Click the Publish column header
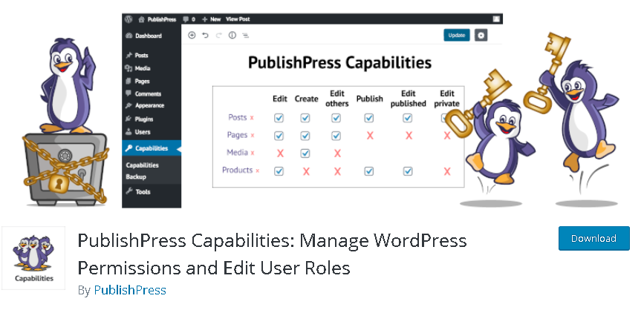 click(x=370, y=99)
